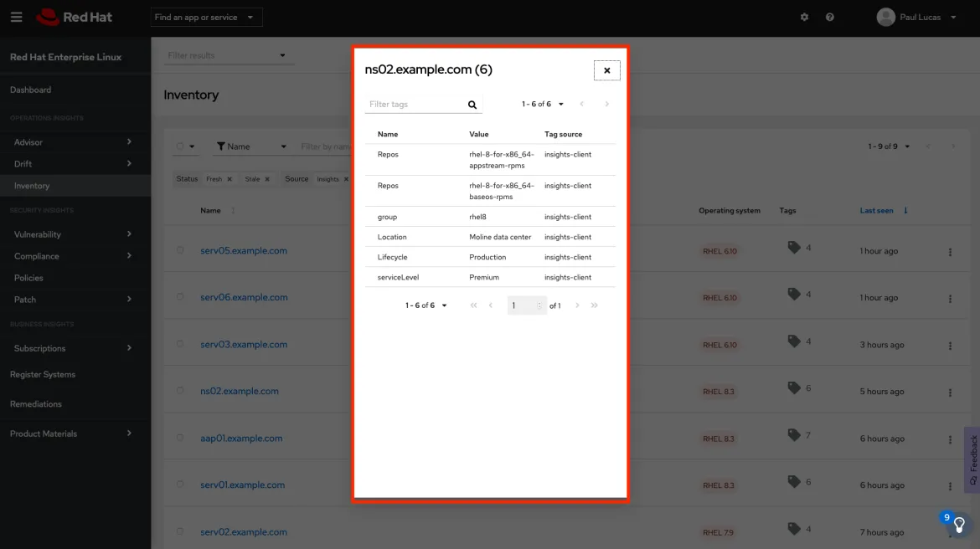The image size is (980, 549).
Task: Check the serv01.example.com row checkbox
Action: tap(180, 485)
